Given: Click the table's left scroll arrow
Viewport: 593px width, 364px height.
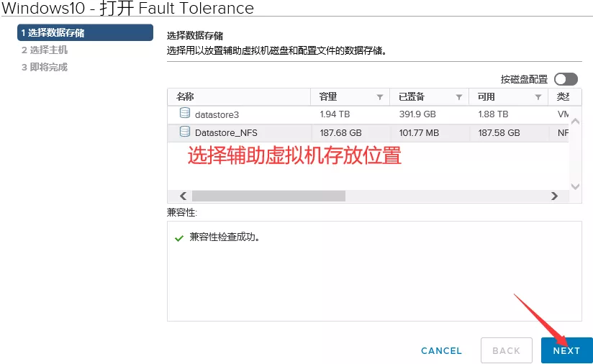Looking at the screenshot, I should click(183, 196).
